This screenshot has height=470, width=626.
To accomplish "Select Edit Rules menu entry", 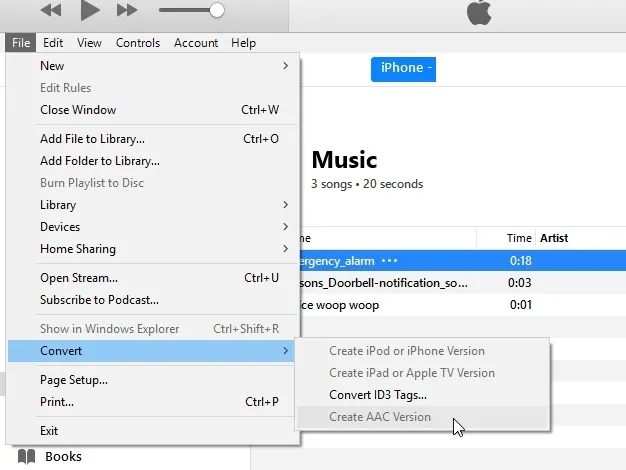I will [x=153, y=88].
